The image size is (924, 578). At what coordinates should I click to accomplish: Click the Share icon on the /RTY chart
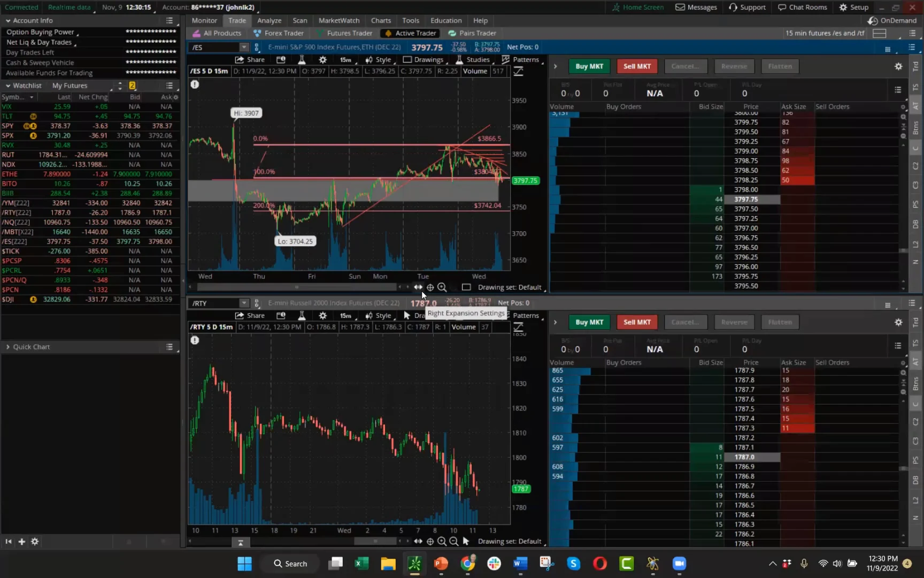click(x=250, y=315)
